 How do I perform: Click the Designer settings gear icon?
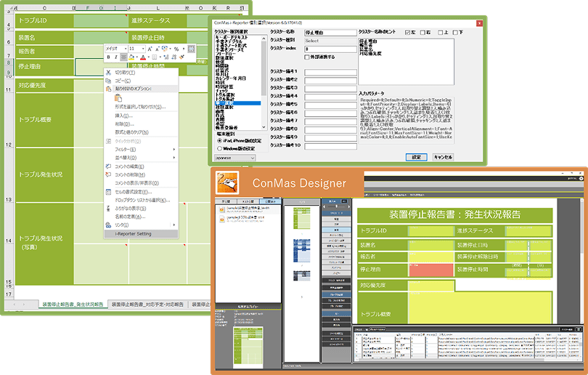[581, 179]
